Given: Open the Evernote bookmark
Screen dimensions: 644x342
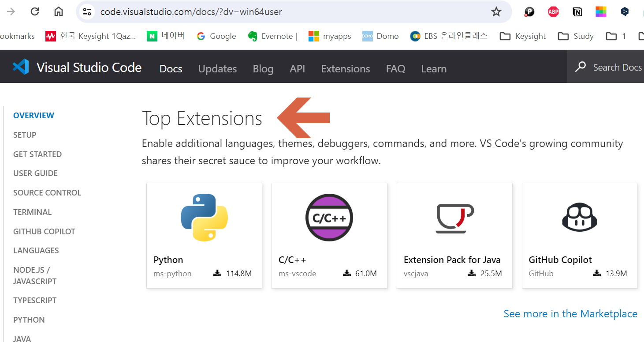Looking at the screenshot, I should tap(272, 36).
